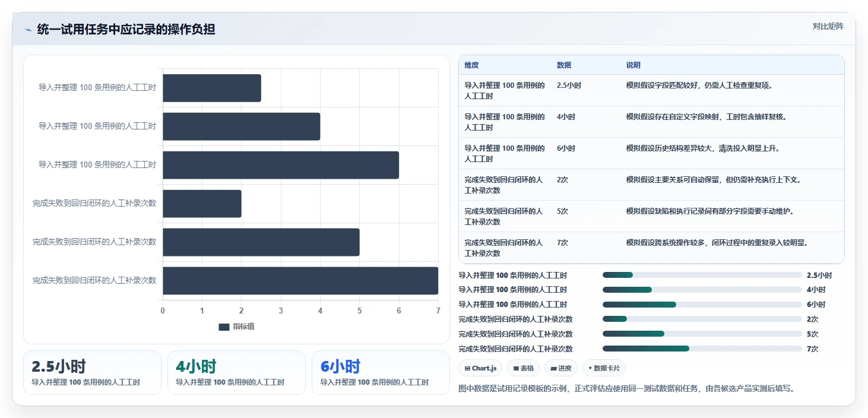The width and height of the screenshot is (868, 418).
Task: Click the 5次 cell in the table
Action: 562,211
